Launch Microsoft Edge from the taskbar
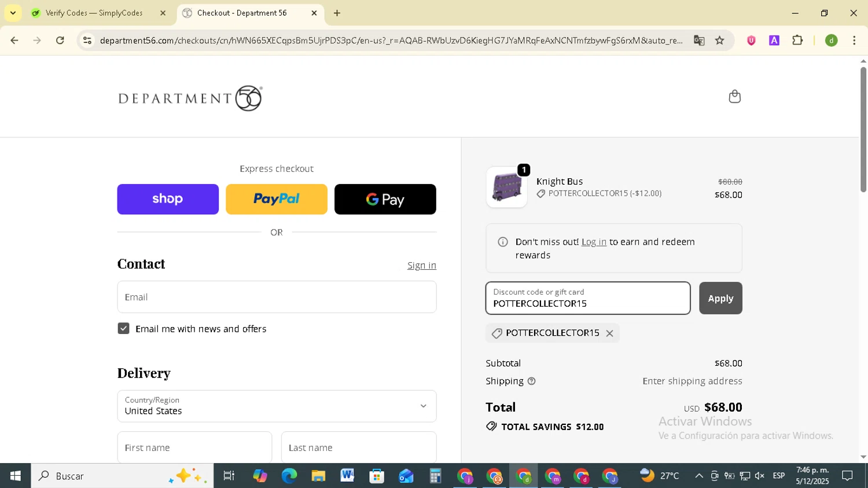Screen dimensions: 868x488 pyautogui.click(x=289, y=476)
